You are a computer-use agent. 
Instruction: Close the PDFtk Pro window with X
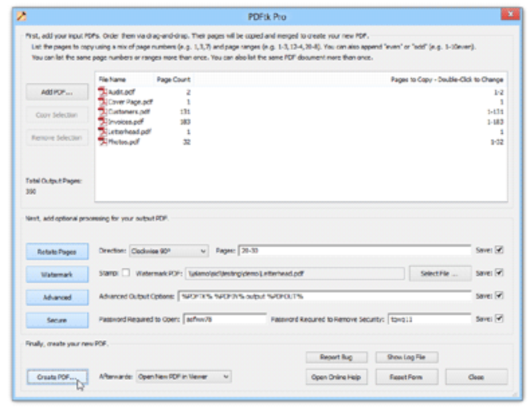(510, 14)
